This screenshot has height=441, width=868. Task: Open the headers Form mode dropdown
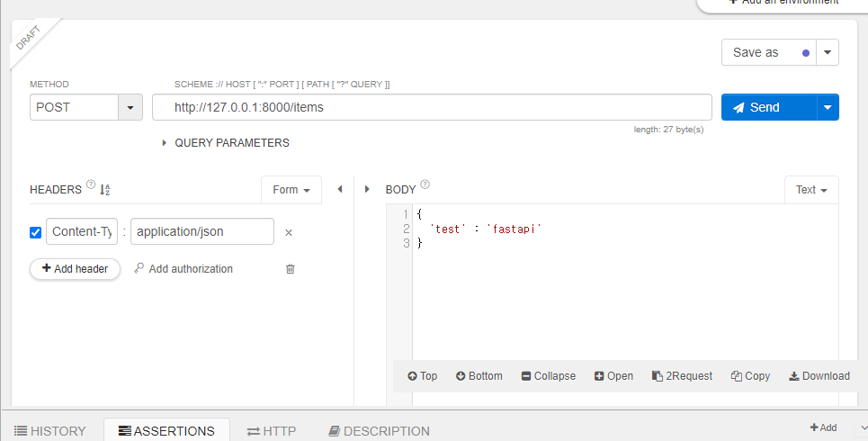click(291, 190)
